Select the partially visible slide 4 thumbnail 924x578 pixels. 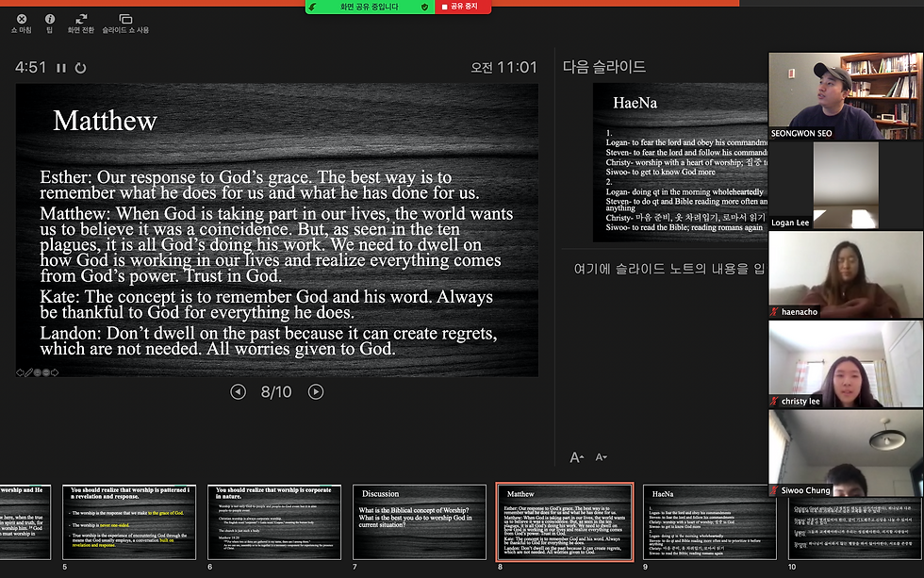(25, 522)
